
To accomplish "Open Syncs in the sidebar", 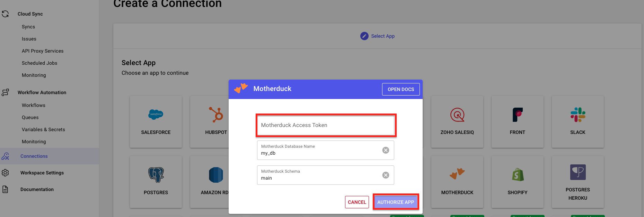I will [28, 27].
